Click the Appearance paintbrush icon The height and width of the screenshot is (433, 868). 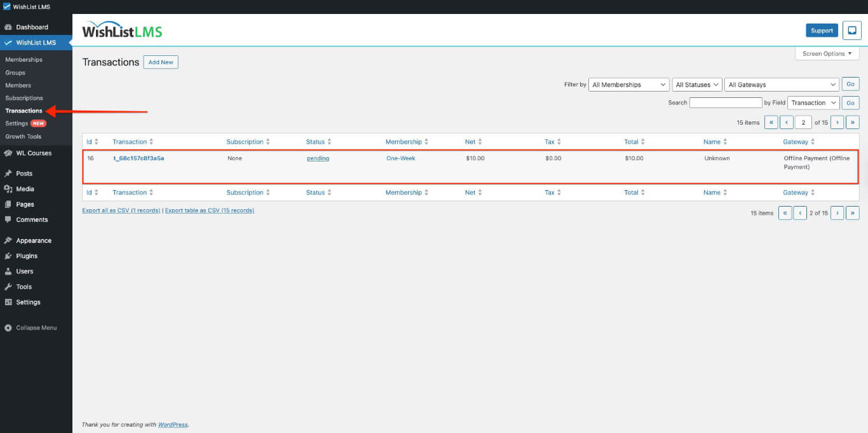[x=8, y=240]
